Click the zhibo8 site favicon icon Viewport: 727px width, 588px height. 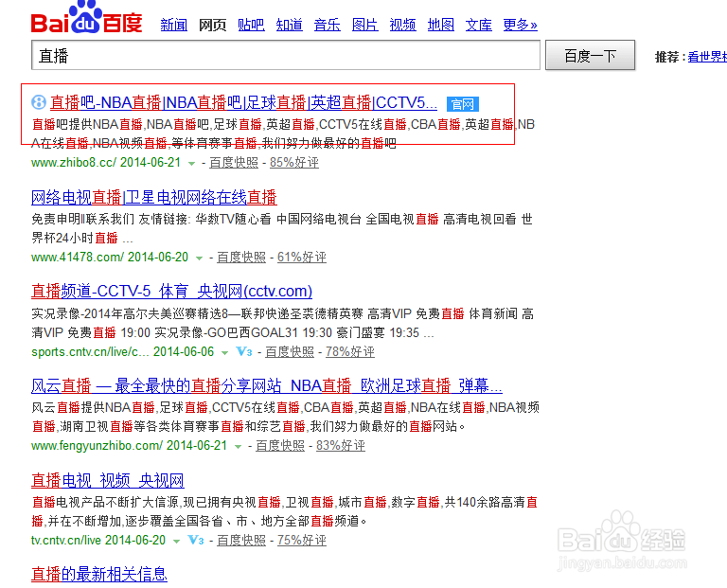pyautogui.click(x=39, y=102)
